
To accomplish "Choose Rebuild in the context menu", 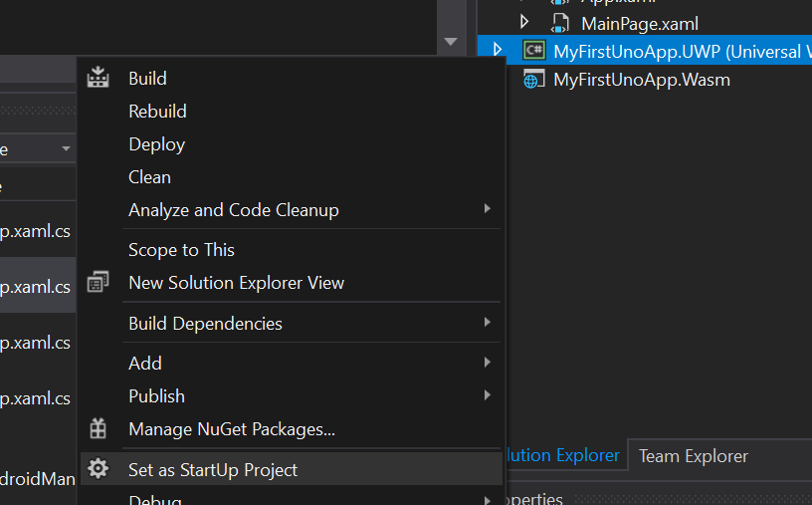I will 290,111.
